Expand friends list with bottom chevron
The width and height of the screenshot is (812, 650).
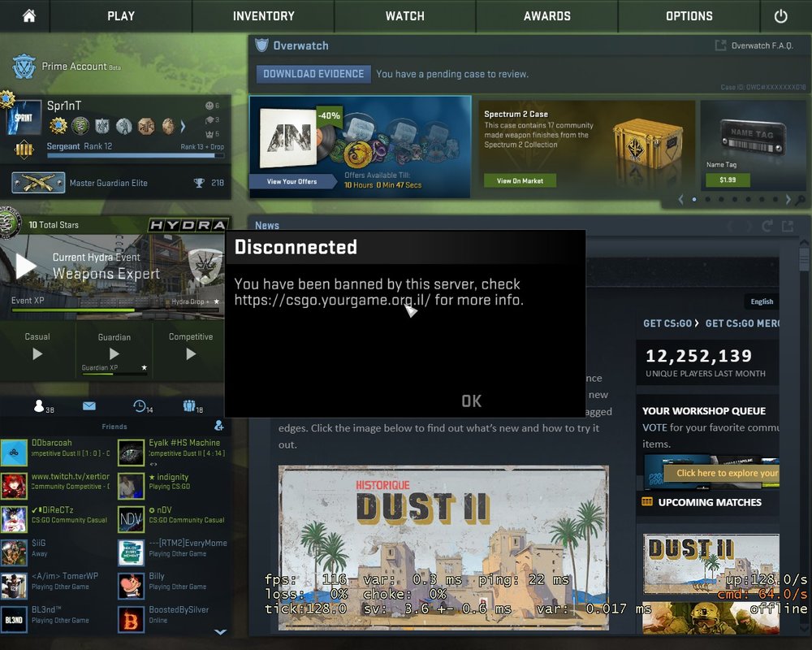point(219,631)
